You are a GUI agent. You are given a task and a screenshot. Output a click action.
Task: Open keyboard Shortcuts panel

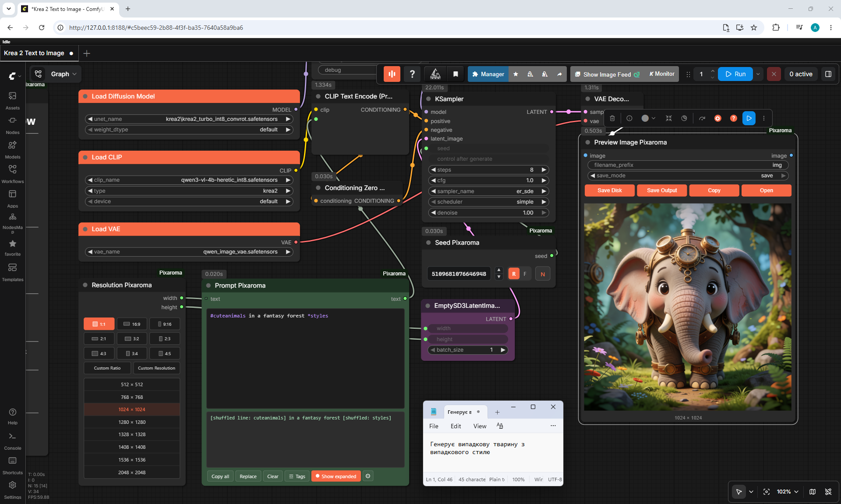13,465
